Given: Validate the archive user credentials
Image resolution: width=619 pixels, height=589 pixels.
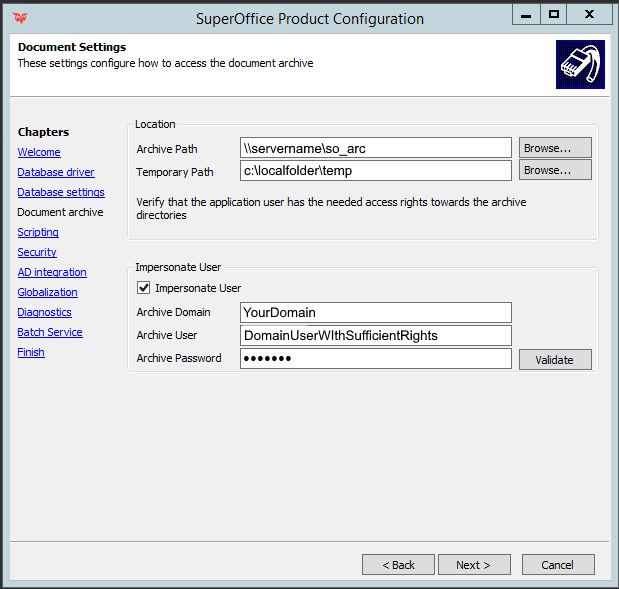Looking at the screenshot, I should click(x=555, y=359).
